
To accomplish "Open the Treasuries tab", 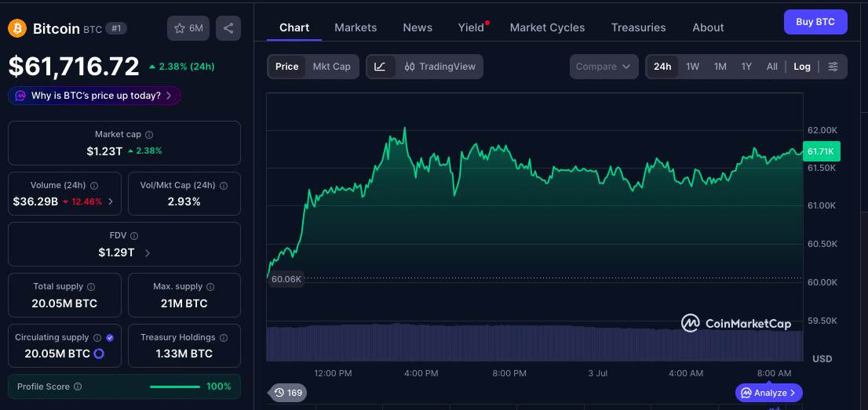I will (x=638, y=27).
